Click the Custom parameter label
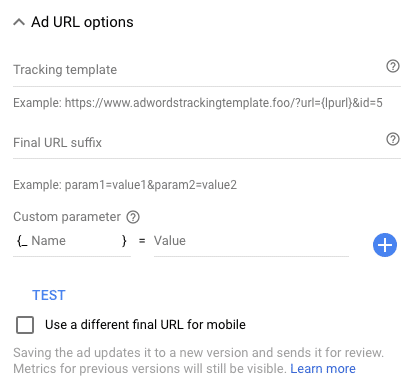Viewport: 413px width, 389px height. (x=67, y=217)
